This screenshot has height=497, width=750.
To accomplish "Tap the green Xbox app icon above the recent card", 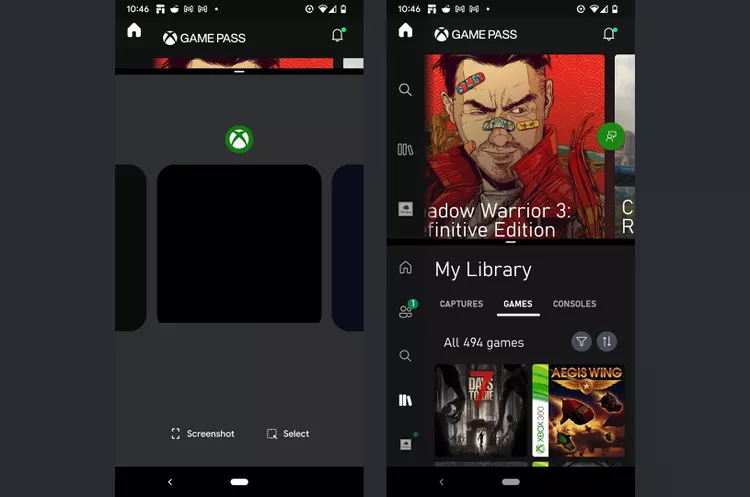I will (239, 139).
